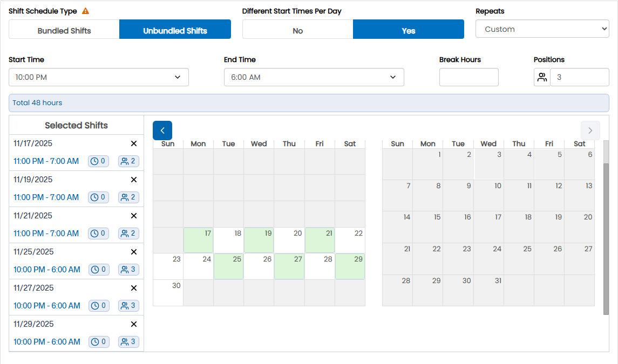Go to previous month with left arrow
Screen dimensions: 618x364
coord(162,131)
